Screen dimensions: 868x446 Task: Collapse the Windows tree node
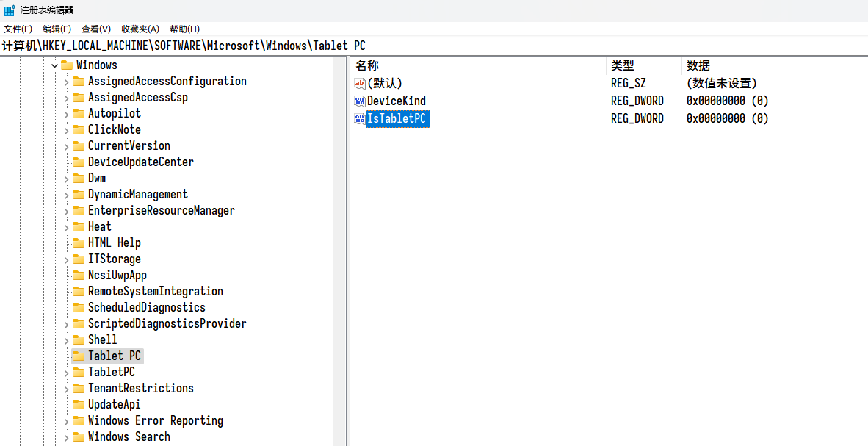point(54,65)
